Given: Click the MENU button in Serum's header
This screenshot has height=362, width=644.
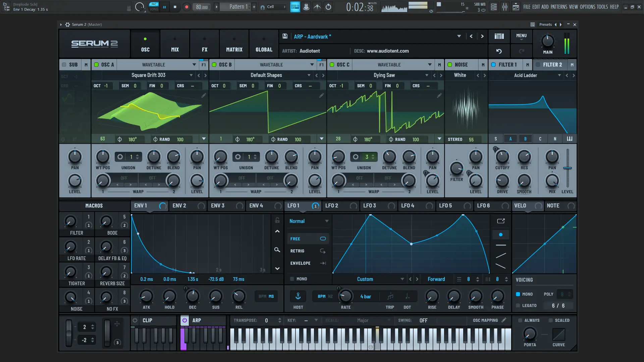Looking at the screenshot, I should (521, 36).
